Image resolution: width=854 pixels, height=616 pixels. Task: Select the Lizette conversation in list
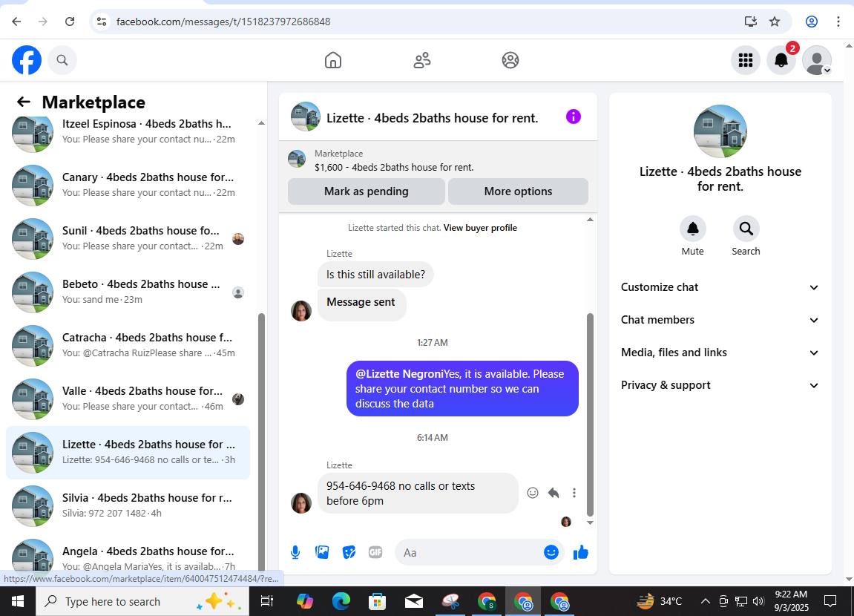point(128,452)
